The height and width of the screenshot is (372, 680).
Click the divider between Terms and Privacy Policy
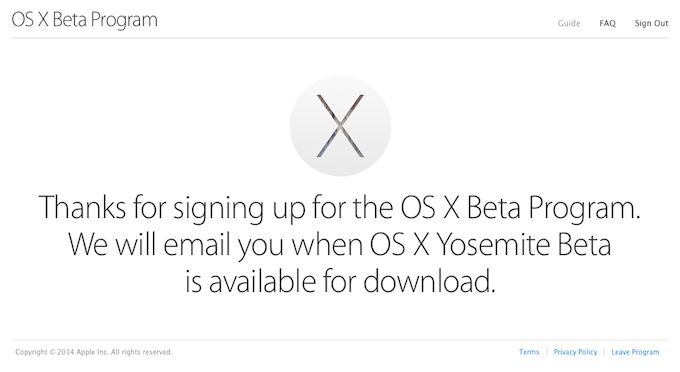[546, 352]
